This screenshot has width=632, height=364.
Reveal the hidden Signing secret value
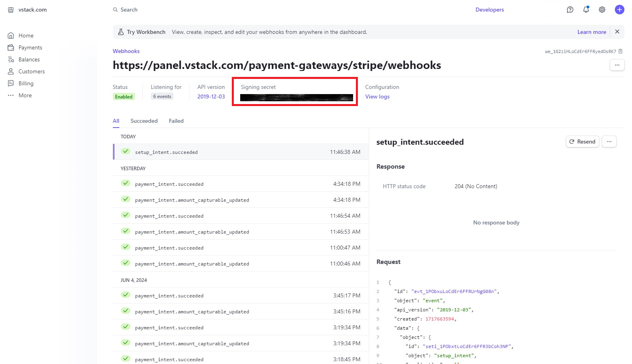click(296, 98)
